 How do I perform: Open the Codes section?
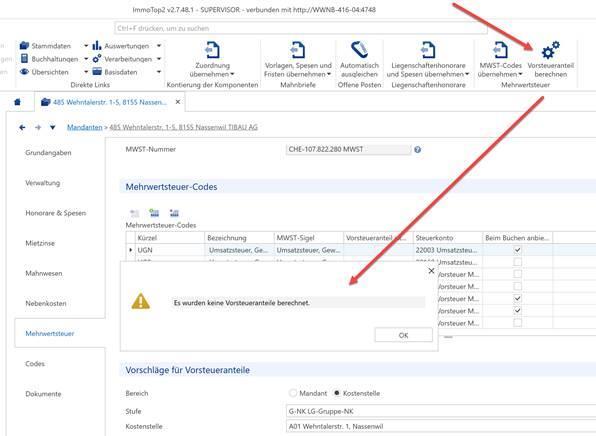click(35, 363)
